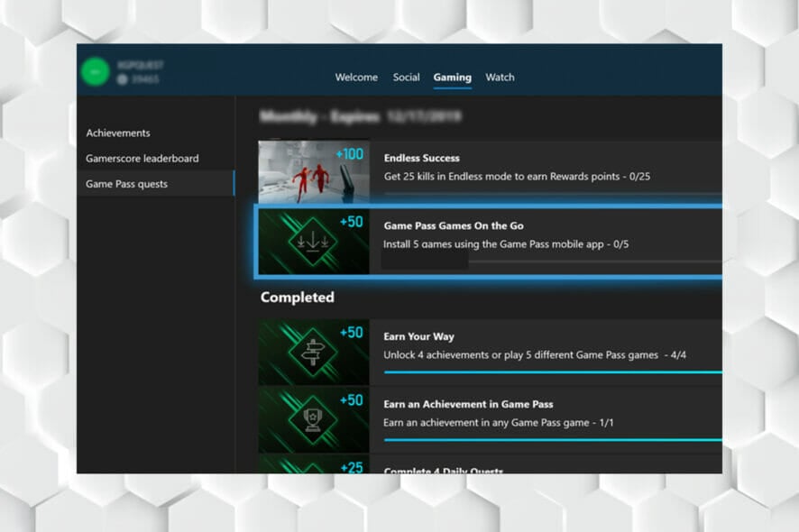Click the +50 badge on Earn Your Way
Image resolution: width=799 pixels, height=532 pixels.
coord(352,332)
